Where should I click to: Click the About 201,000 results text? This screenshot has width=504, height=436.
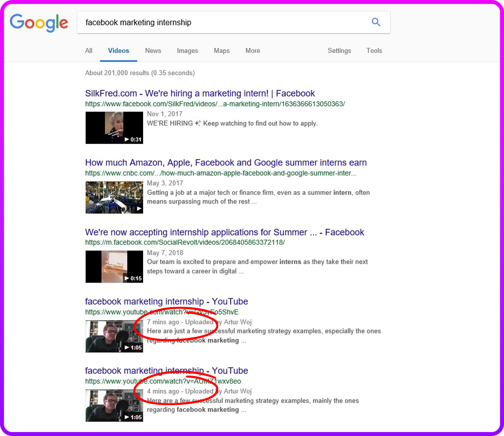(x=140, y=73)
